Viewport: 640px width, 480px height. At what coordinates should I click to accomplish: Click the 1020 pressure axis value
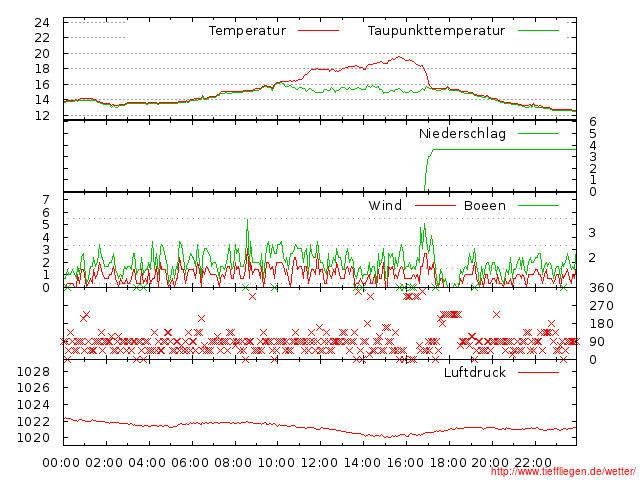33,438
